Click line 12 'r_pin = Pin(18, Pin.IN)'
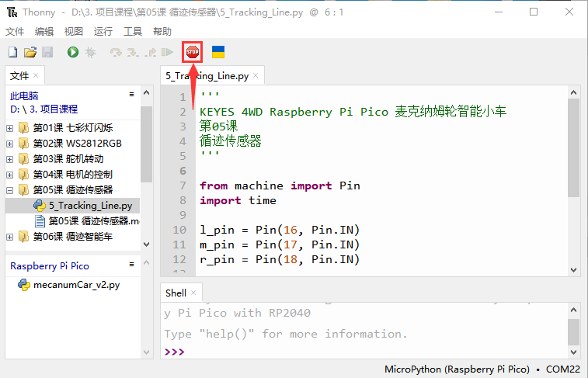This screenshot has height=378, width=588. 280,259
